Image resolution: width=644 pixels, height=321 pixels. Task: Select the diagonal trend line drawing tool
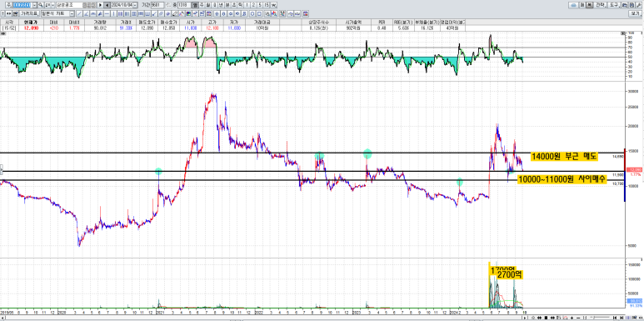click(x=79, y=13)
